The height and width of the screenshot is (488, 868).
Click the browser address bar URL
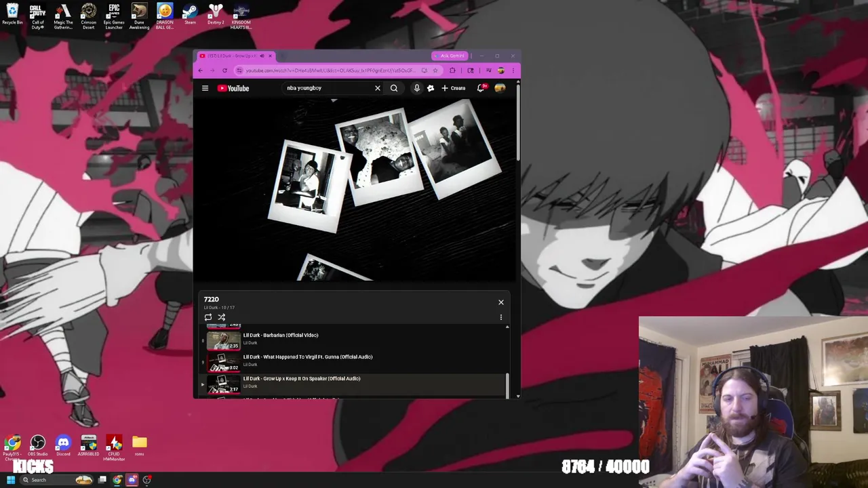[331, 70]
